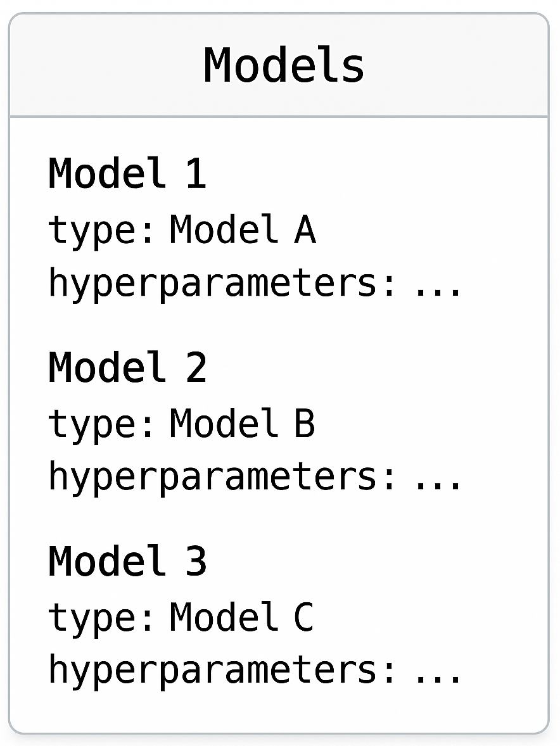This screenshot has width=560, height=746.
Task: Click hyperparameters label under Model 3
Action: (222, 671)
